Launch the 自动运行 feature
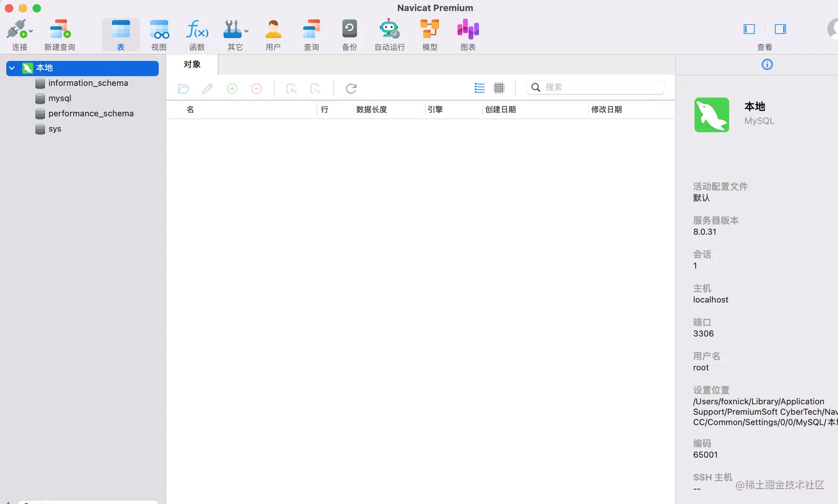Image resolution: width=838 pixels, height=504 pixels. click(389, 33)
